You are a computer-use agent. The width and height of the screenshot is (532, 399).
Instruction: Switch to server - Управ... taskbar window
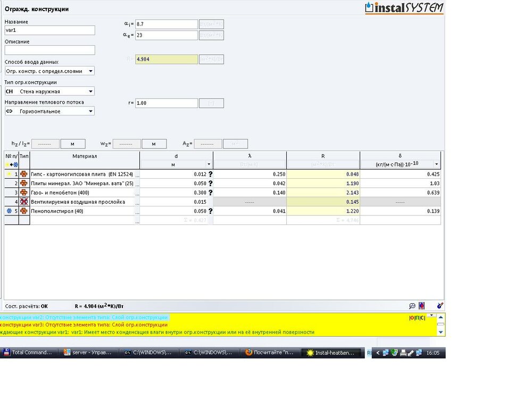coord(88,353)
